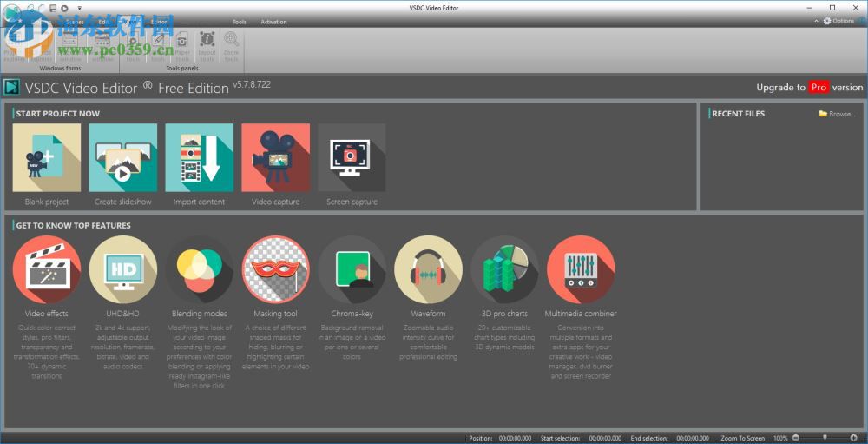
Task: Click the Save icon in quick access bar
Action: click(53, 8)
